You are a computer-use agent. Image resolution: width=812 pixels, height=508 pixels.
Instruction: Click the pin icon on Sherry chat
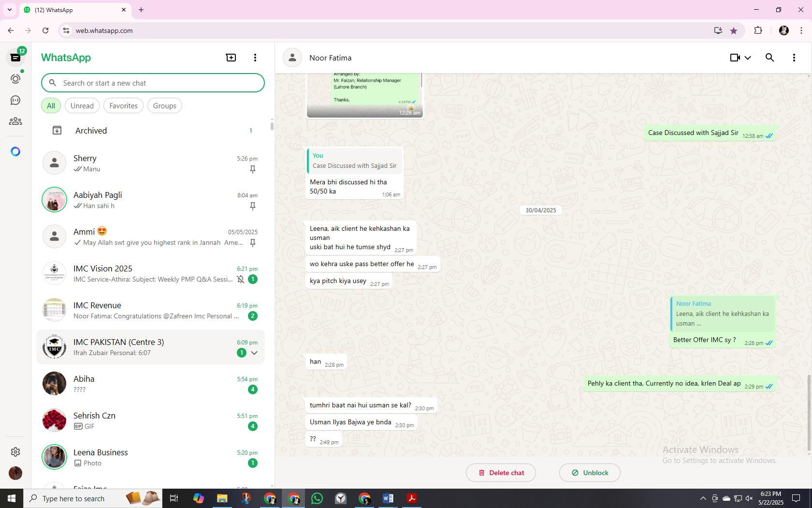(x=252, y=169)
